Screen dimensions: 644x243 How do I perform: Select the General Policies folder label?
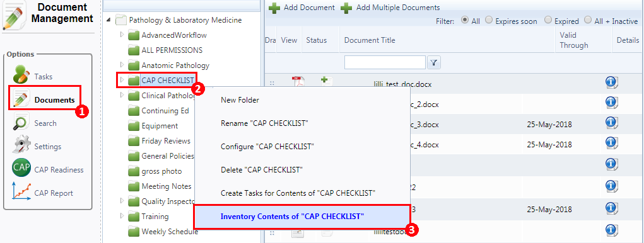168,156
